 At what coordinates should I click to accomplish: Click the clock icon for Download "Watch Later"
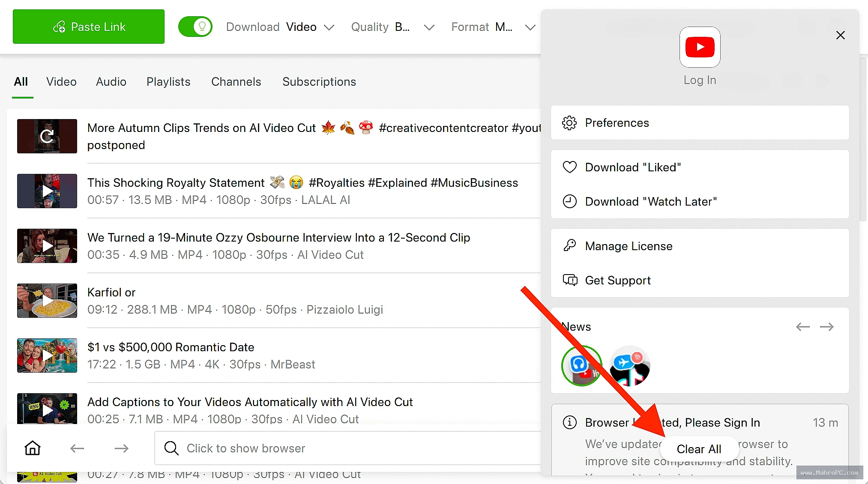coord(569,201)
